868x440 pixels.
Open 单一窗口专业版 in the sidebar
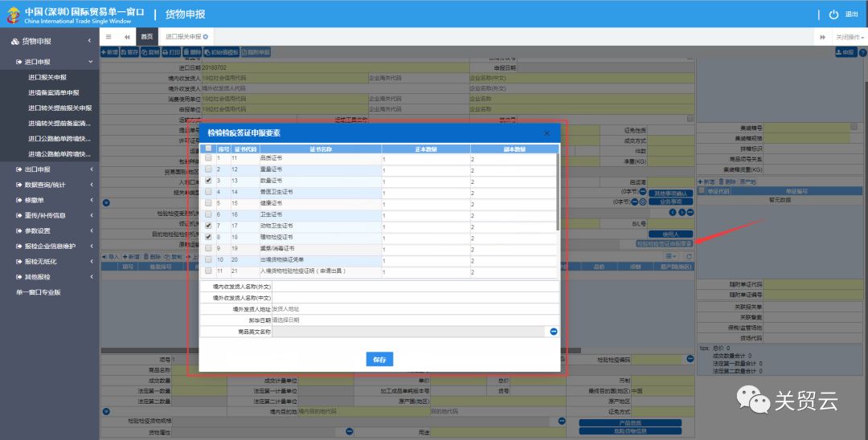[x=38, y=292]
